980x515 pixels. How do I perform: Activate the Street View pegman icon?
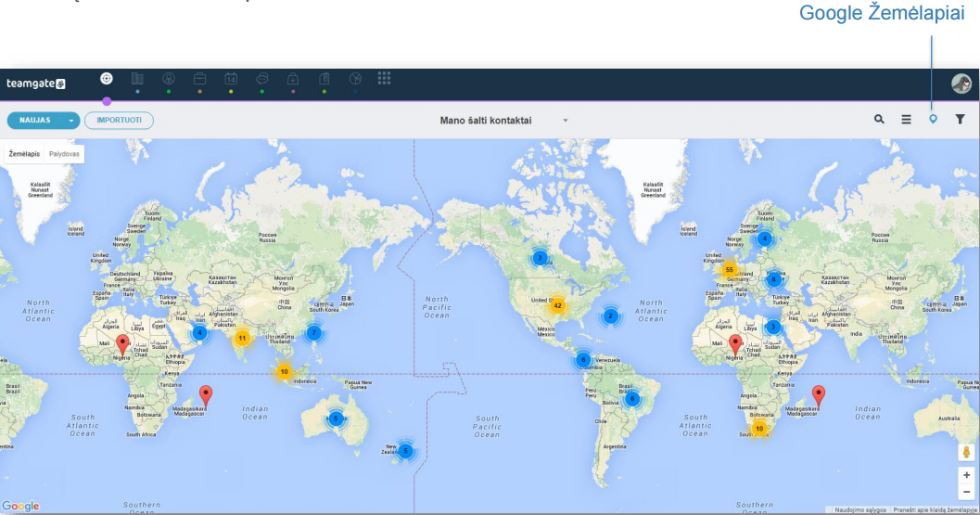coord(966,452)
